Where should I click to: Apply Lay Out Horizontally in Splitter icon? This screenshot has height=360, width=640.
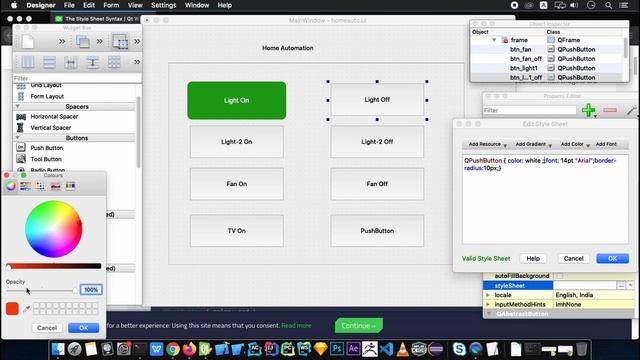click(71, 62)
